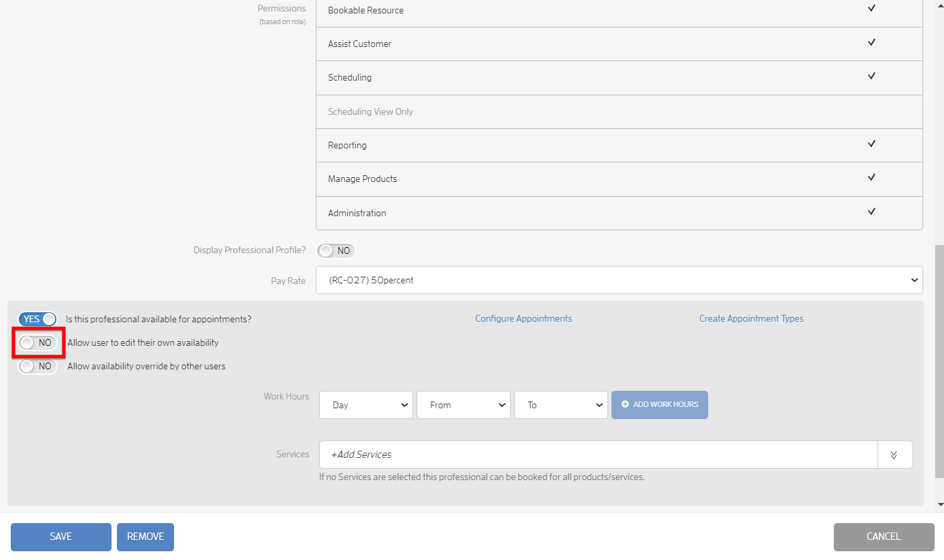Open the Configure Appointments link
944x560 pixels.
[x=523, y=318]
